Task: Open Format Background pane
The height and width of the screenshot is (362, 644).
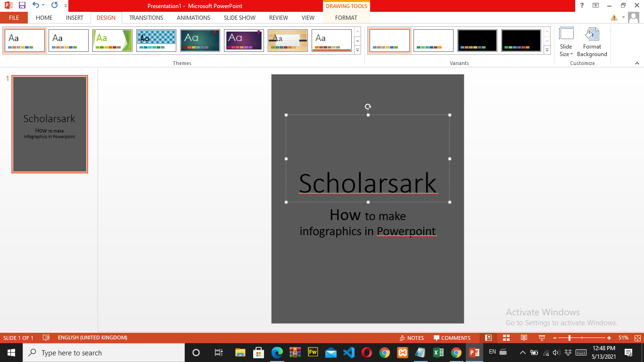Action: coord(592,42)
